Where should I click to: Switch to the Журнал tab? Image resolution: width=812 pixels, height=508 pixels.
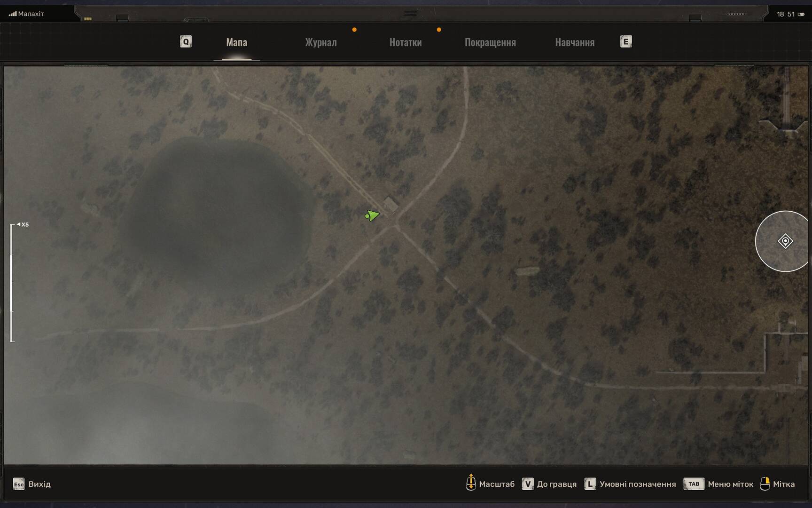[321, 42]
